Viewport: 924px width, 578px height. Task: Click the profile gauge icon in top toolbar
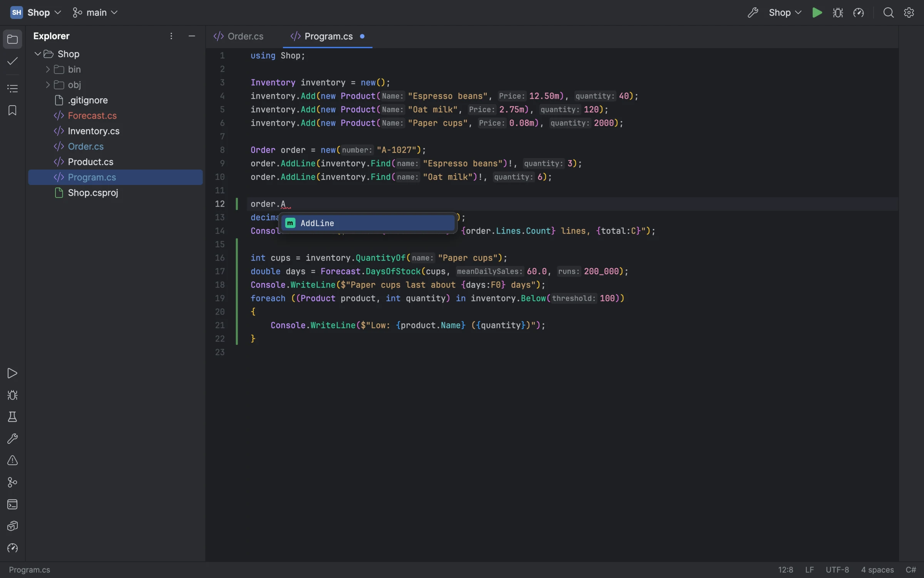coord(859,13)
